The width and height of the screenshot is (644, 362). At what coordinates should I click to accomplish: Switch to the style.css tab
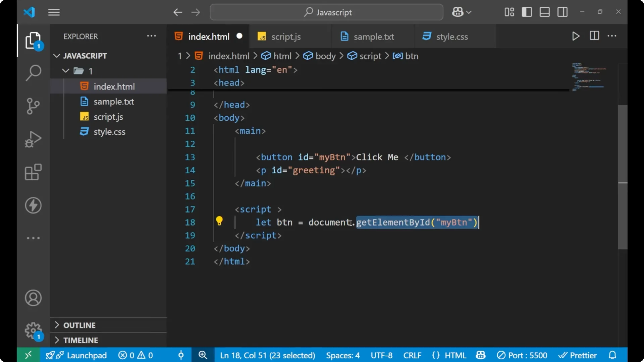point(452,37)
